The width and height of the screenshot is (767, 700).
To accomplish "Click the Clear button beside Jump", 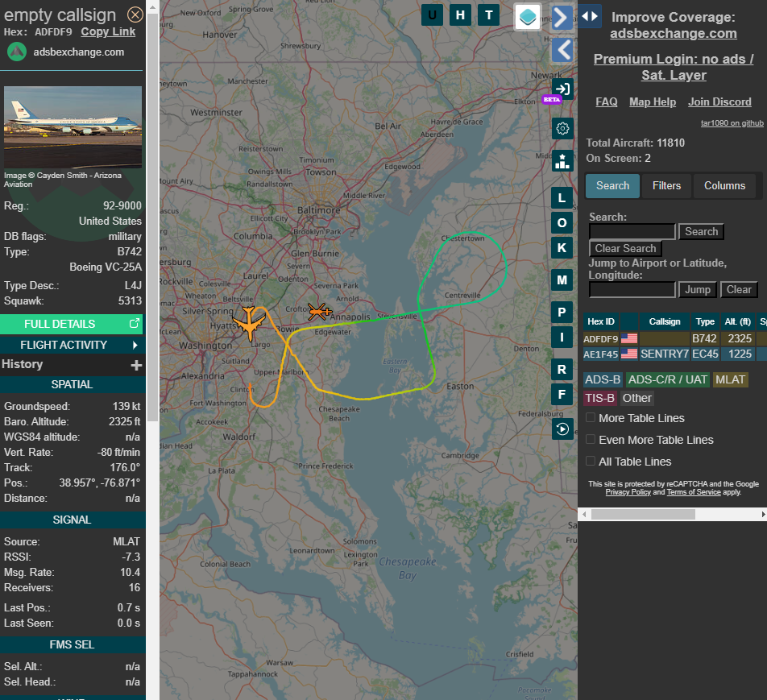I will tap(739, 290).
